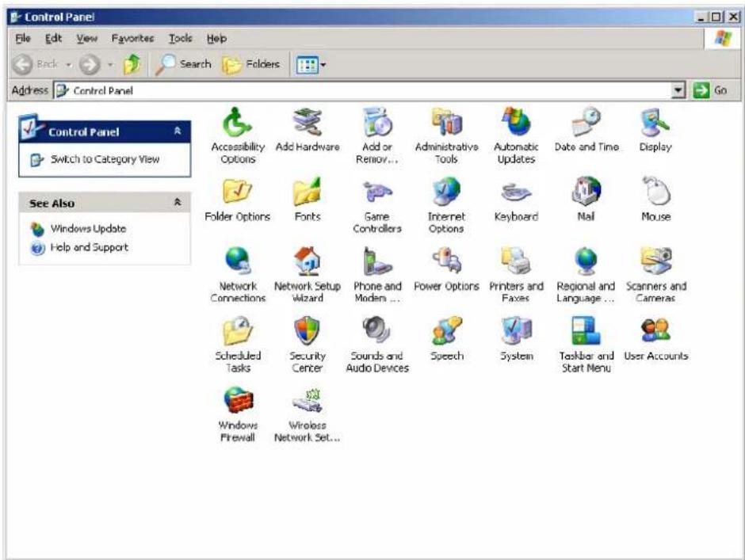This screenshot has width=745, height=560.
Task: Collapse the Control Panel side section
Action: coord(178,131)
